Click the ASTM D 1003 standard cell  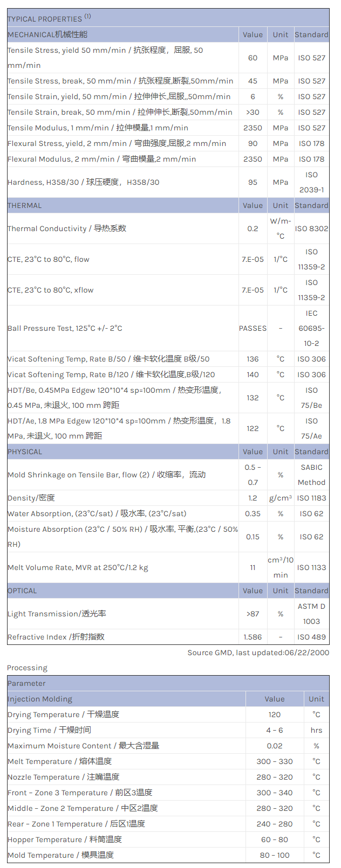pos(311,614)
